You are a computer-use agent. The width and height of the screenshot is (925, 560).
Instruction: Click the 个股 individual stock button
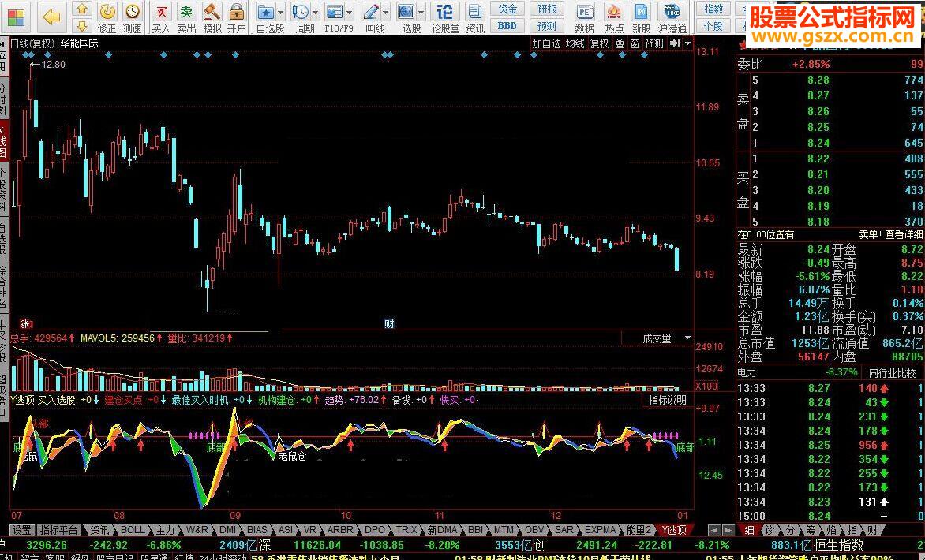713,26
